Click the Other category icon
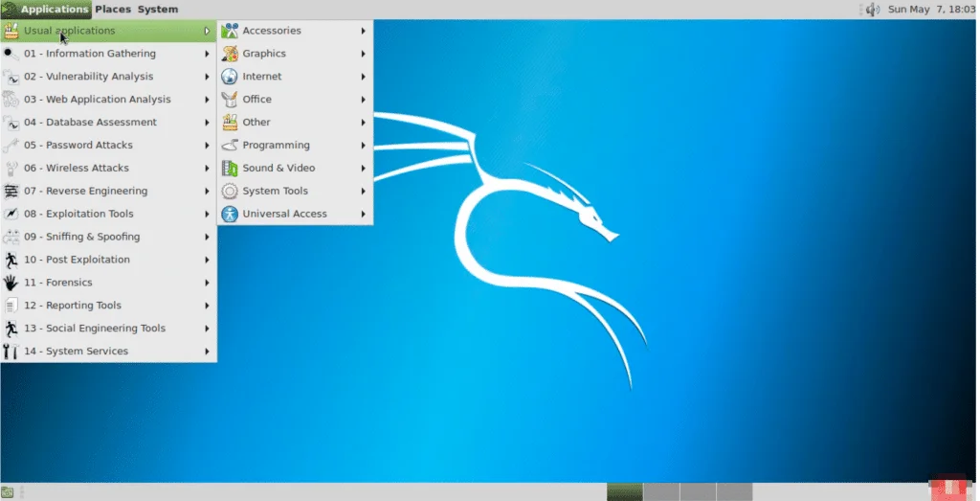The image size is (980, 501). 230,123
